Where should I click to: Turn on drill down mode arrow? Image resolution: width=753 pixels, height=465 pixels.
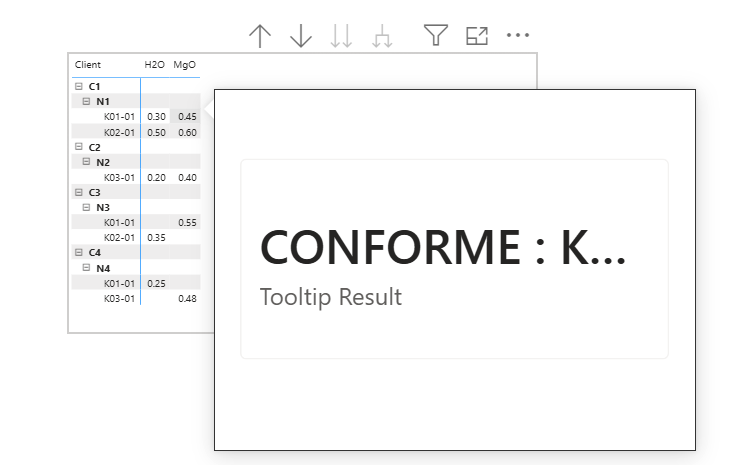pyautogui.click(x=301, y=36)
